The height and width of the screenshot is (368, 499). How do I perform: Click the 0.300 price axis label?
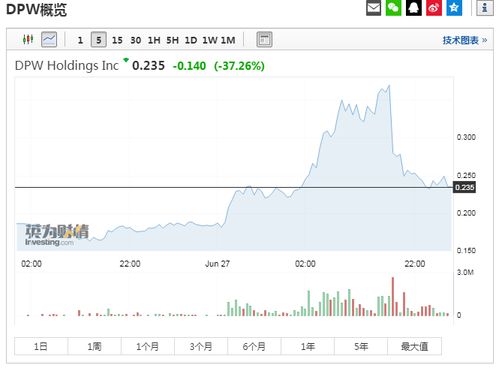[466, 137]
